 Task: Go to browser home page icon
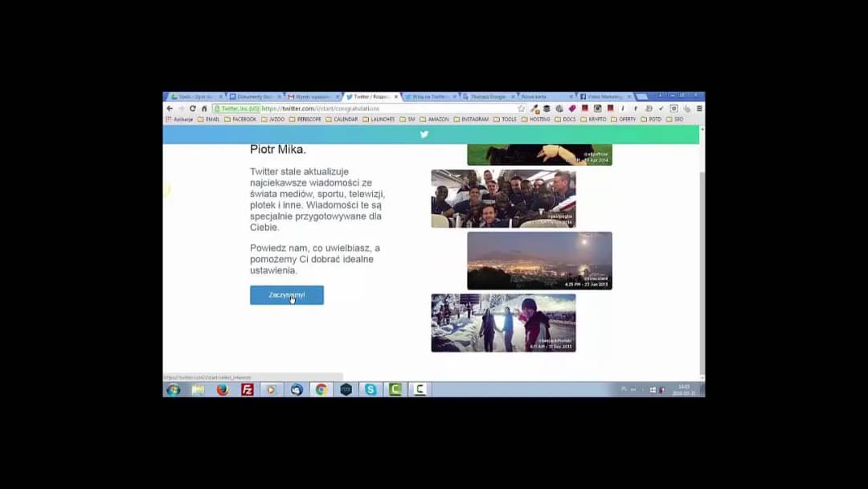pyautogui.click(x=204, y=109)
